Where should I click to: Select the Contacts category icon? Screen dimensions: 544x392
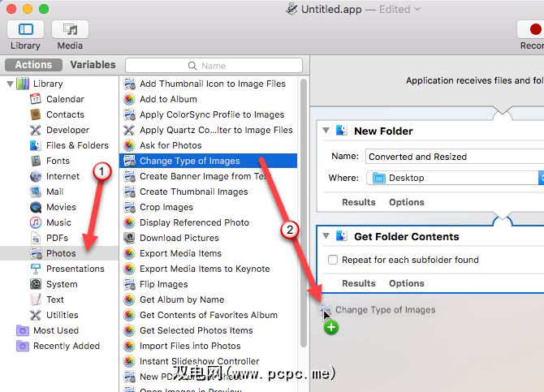36,114
